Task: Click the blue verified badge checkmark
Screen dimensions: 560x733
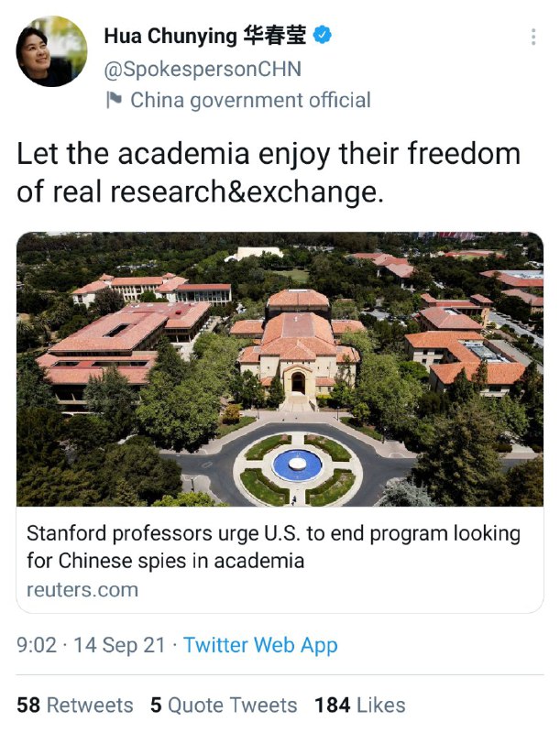Action: coord(324,36)
